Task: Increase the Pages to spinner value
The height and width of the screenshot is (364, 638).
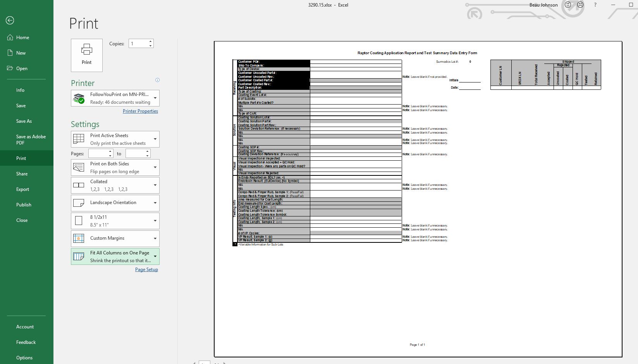Action: coord(147,151)
